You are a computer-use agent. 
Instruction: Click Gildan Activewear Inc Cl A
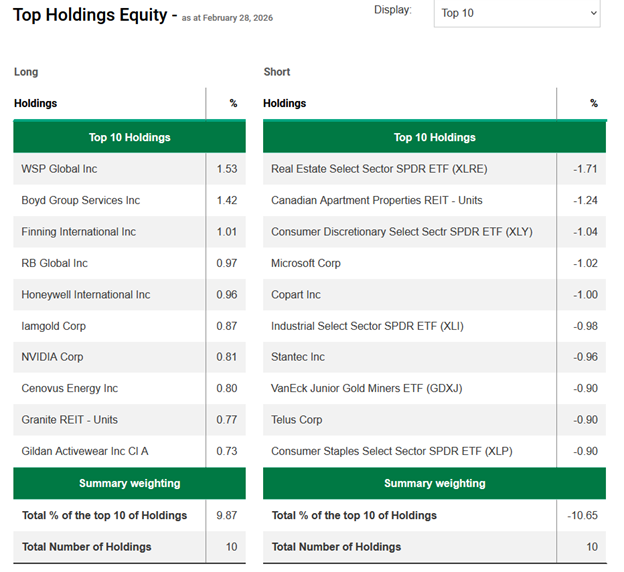coord(85,451)
